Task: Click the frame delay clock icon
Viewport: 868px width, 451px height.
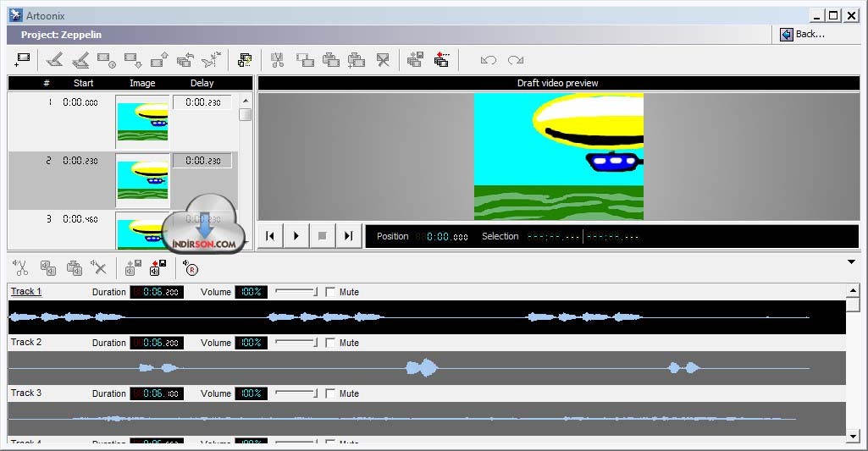Action: 107,60
